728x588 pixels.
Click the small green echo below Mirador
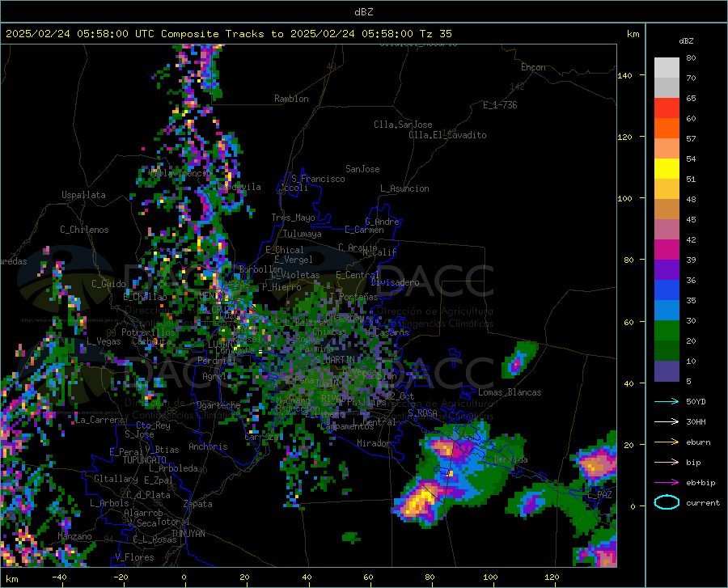tap(352, 537)
